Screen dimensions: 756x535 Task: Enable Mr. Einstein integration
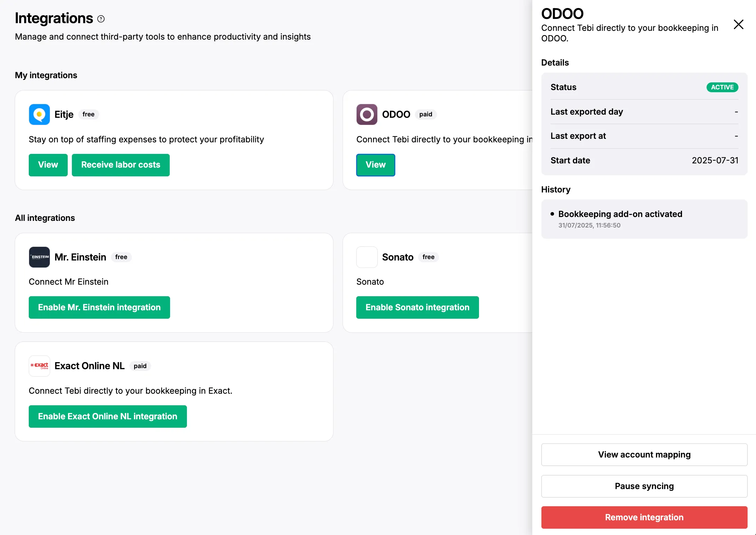click(99, 307)
